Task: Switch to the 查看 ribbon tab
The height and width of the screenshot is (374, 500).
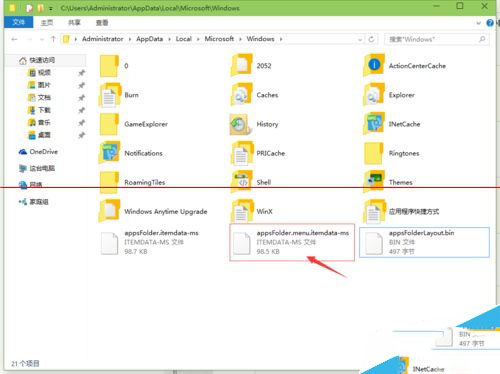Action: pyautogui.click(x=102, y=23)
